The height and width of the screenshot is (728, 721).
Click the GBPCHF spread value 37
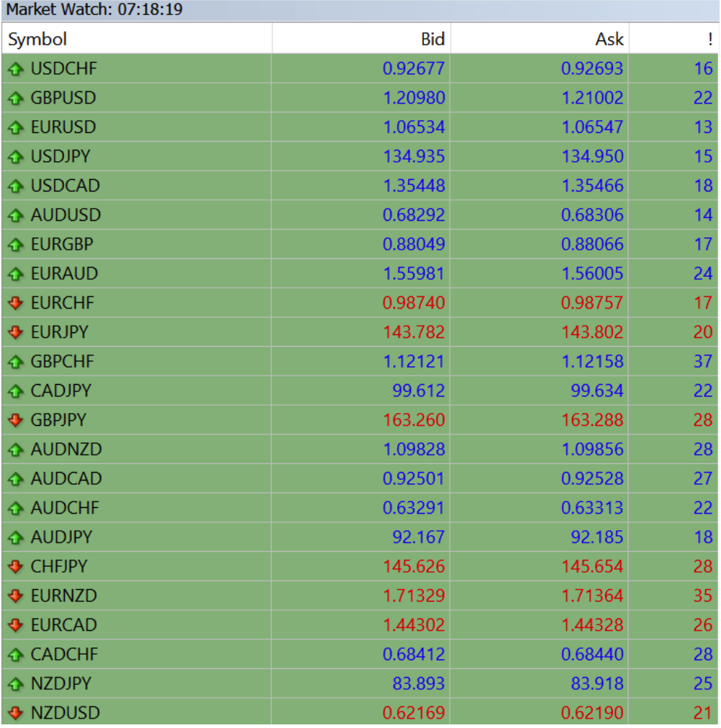pos(703,361)
